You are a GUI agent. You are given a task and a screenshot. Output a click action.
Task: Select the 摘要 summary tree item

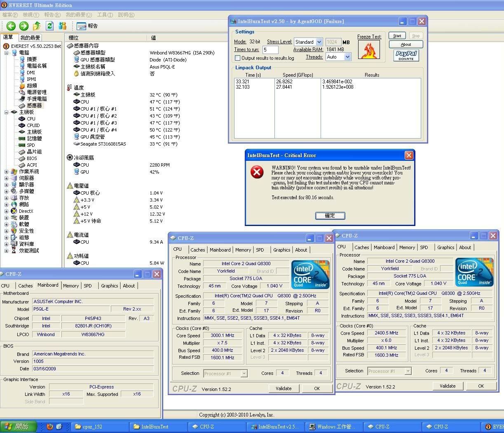coord(32,59)
